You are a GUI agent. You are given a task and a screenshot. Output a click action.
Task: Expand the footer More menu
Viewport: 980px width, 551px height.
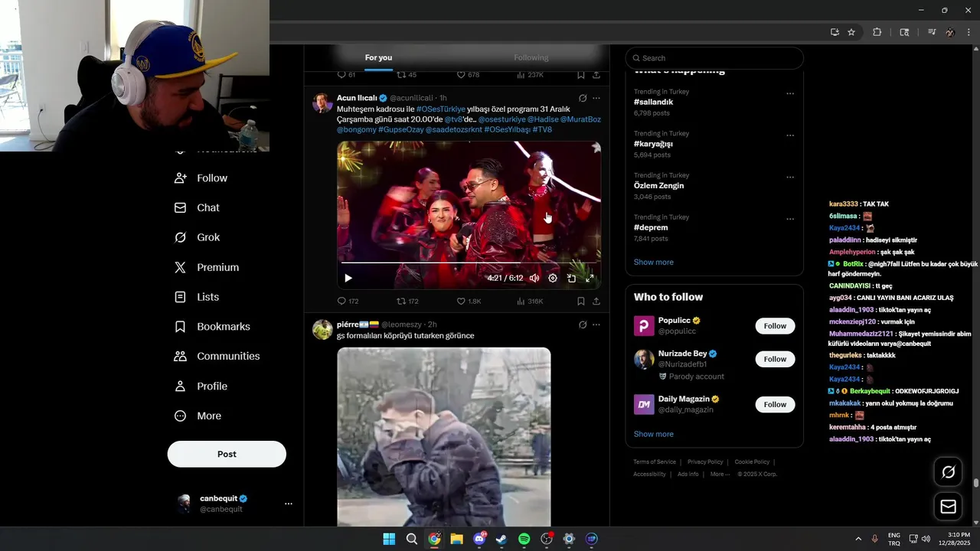pyautogui.click(x=720, y=474)
